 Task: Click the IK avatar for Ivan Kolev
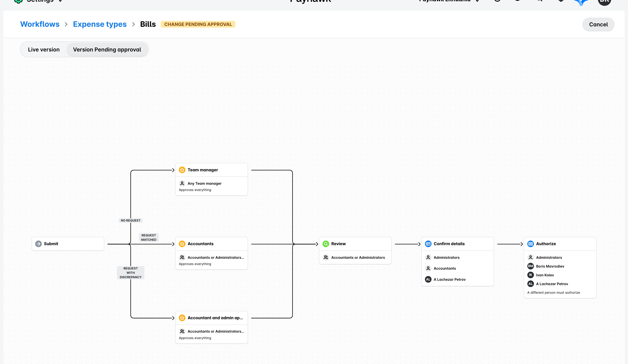(x=531, y=275)
